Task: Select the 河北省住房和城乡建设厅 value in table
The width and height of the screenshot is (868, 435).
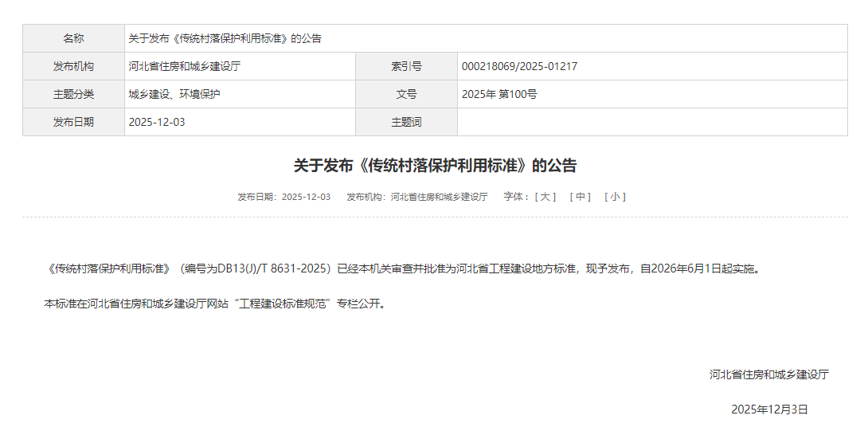Action: pos(185,66)
